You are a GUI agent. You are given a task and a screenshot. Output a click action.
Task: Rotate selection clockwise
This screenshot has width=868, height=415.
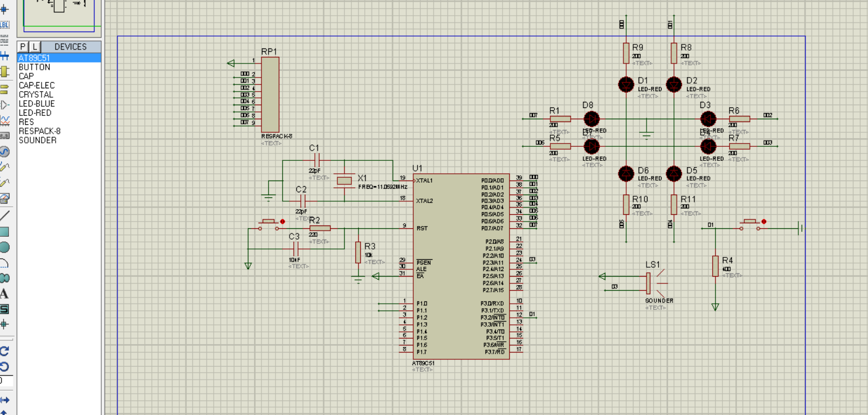[x=4, y=351]
